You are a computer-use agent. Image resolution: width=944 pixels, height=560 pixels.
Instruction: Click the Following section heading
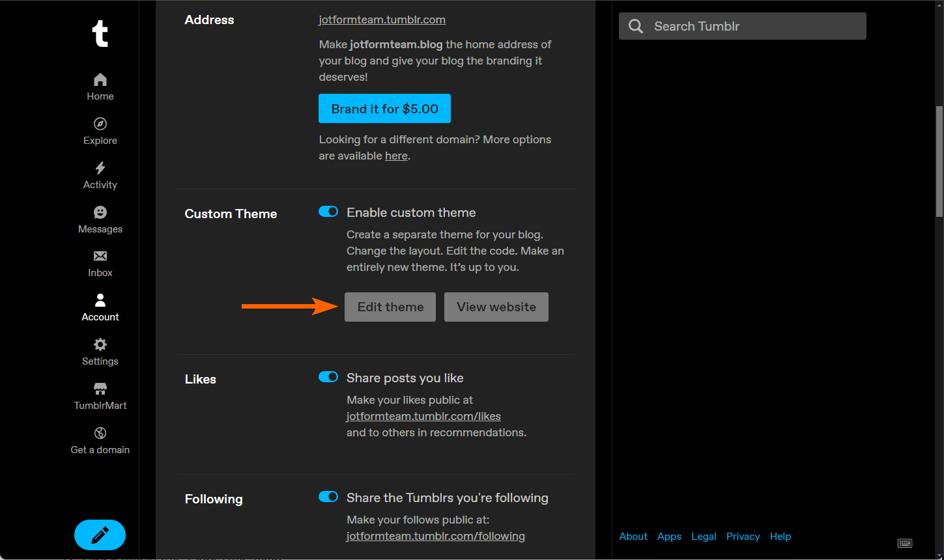coord(214,499)
